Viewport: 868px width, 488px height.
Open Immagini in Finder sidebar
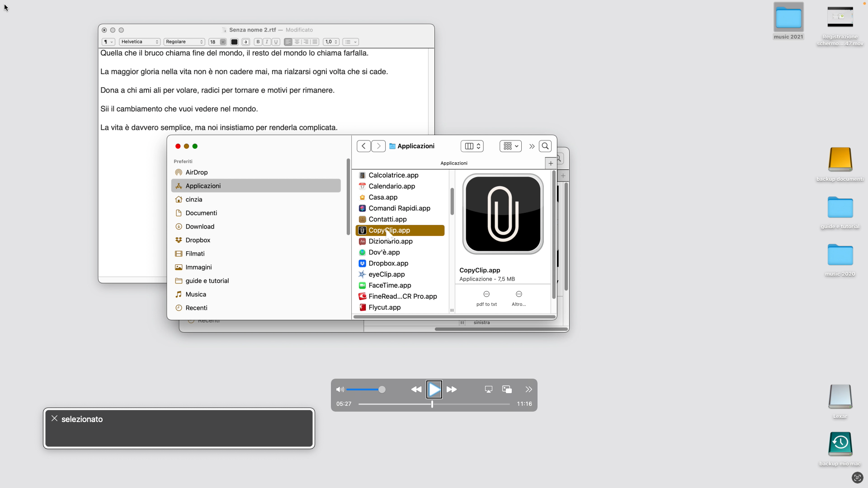pos(256,267)
